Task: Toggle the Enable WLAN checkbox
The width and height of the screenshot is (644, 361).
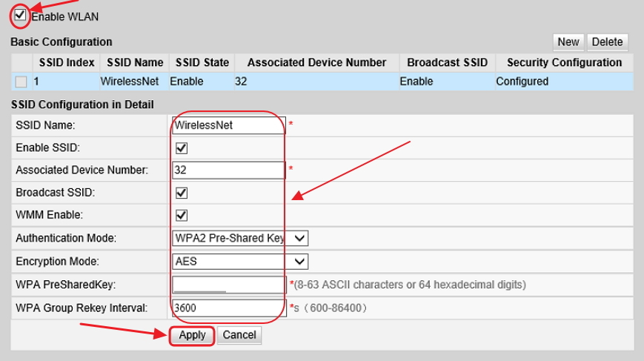Action: (x=20, y=16)
